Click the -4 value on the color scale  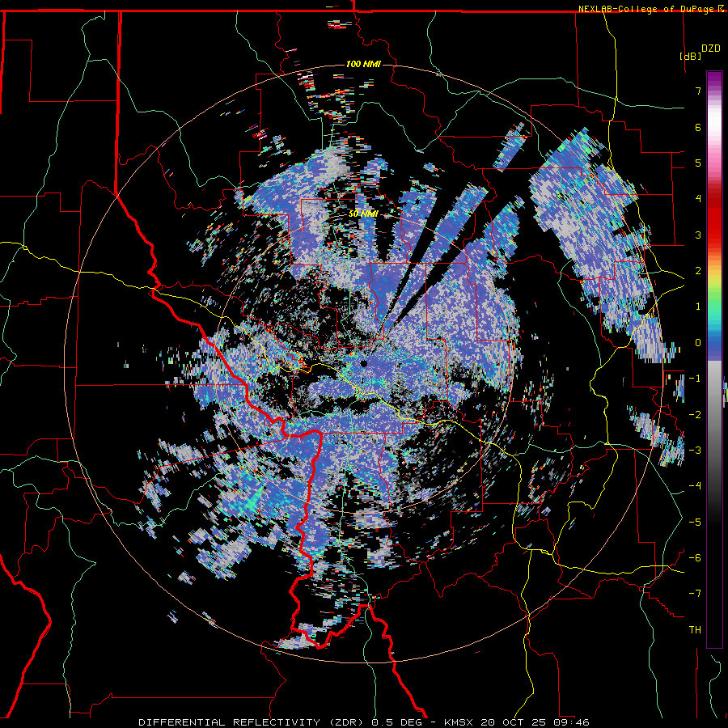[x=695, y=486]
